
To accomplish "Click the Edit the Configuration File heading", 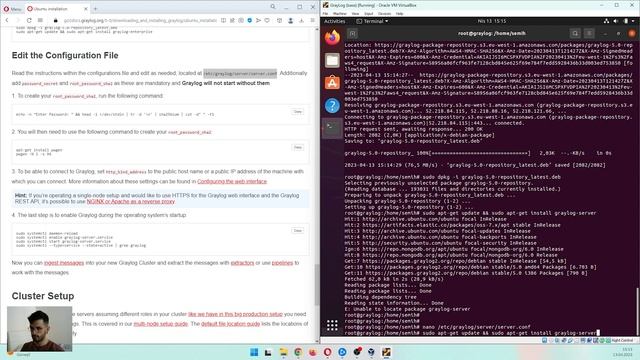I will coord(65,56).
